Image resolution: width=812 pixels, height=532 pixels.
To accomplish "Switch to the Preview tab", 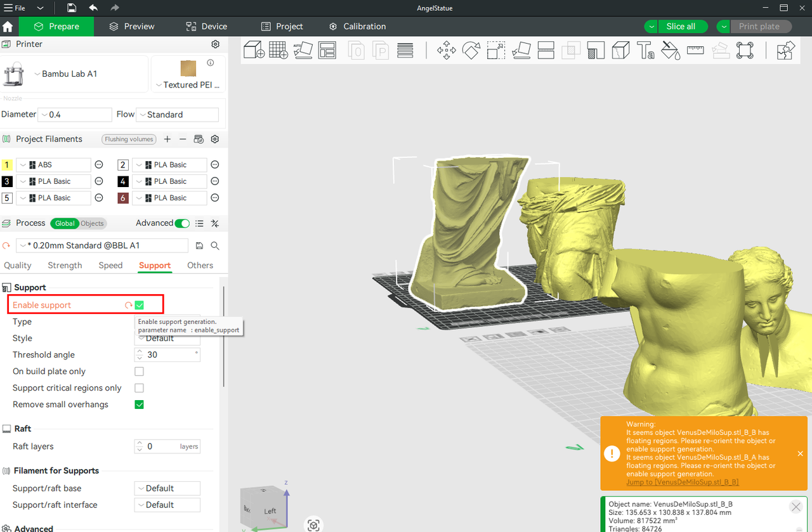I will (x=132, y=27).
